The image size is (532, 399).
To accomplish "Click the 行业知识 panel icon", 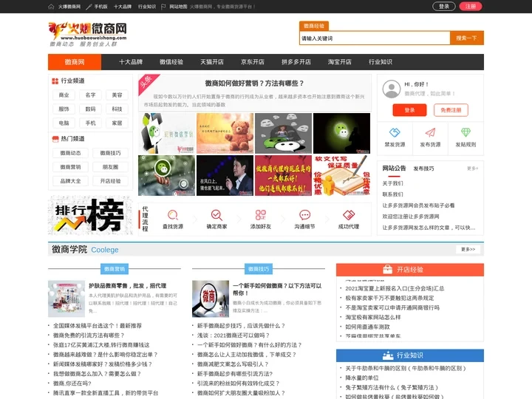I will pyautogui.click(x=387, y=355).
